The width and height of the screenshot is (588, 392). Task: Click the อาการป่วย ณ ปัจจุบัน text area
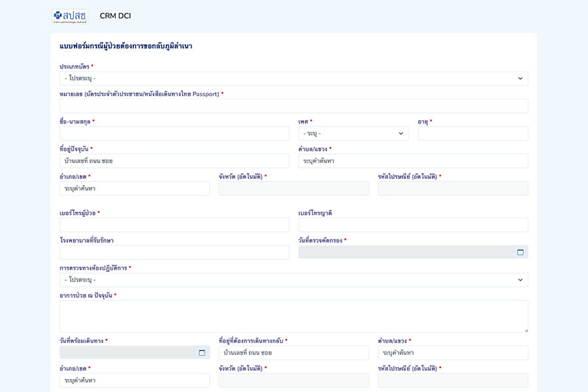293,316
